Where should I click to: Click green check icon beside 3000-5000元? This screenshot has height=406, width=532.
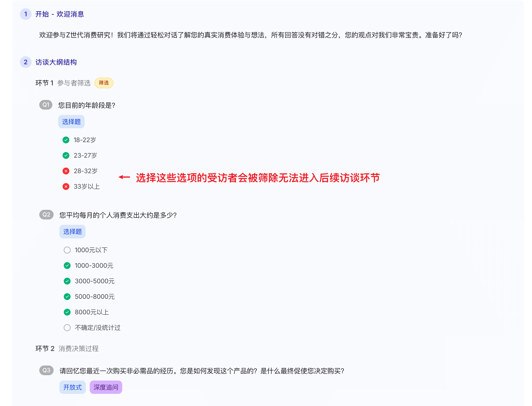click(67, 281)
